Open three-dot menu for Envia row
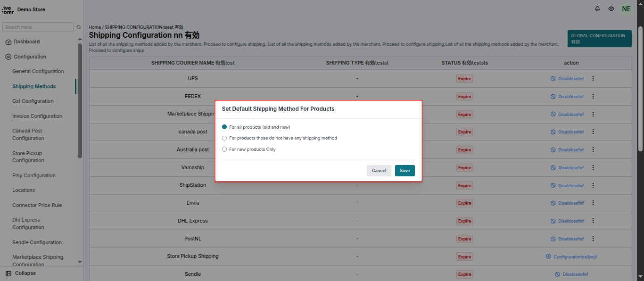The height and width of the screenshot is (281, 644). coord(593,203)
